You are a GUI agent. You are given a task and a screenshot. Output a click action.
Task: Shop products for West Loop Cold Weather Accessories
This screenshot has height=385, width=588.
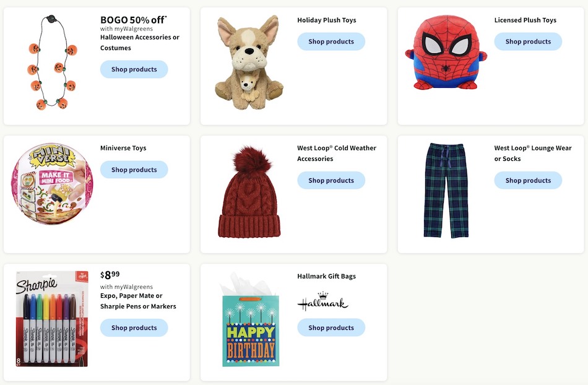click(x=331, y=180)
